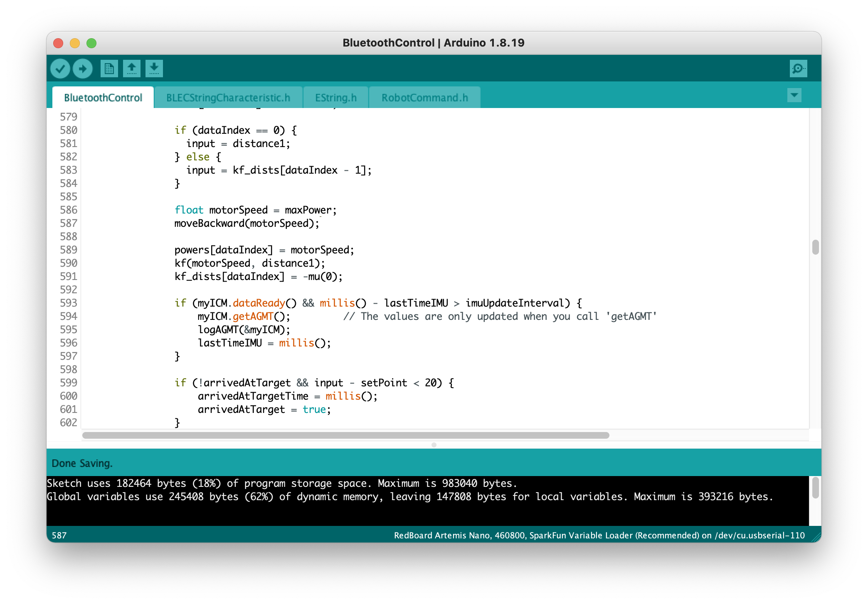Switch to BLECStringCharacteristic.h tab
This screenshot has height=604, width=868.
tap(228, 98)
